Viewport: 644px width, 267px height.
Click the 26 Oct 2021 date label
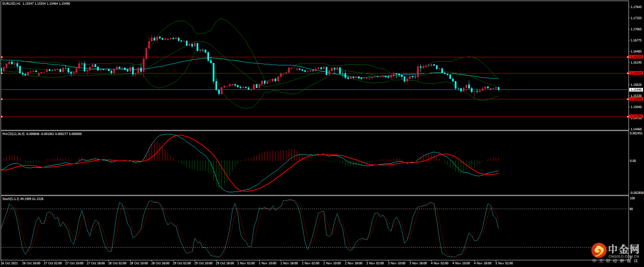[x=9, y=263]
